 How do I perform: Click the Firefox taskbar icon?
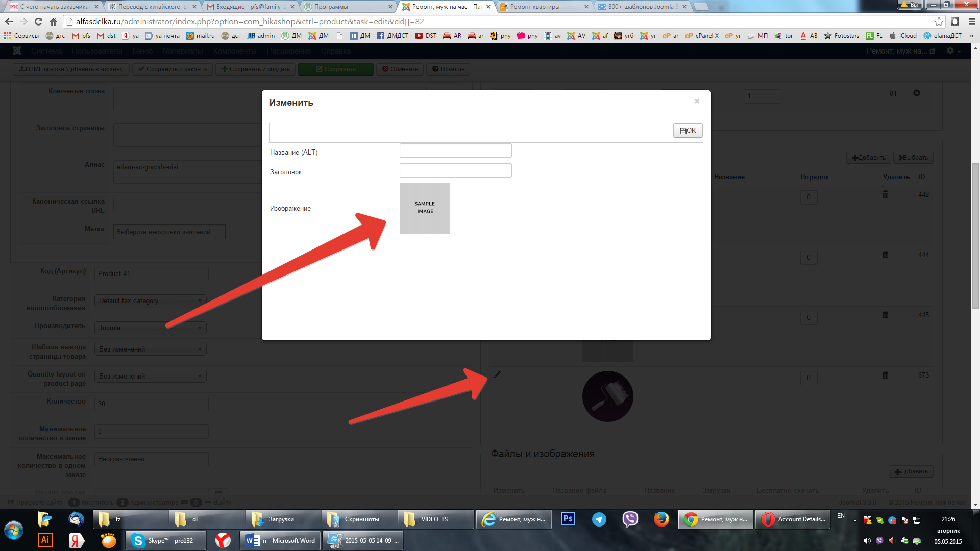pos(661,519)
